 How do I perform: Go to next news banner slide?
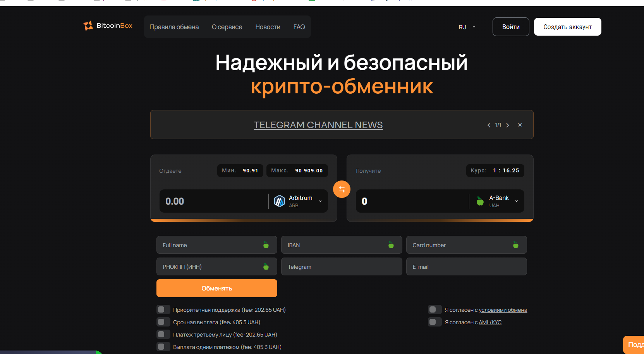pos(508,125)
